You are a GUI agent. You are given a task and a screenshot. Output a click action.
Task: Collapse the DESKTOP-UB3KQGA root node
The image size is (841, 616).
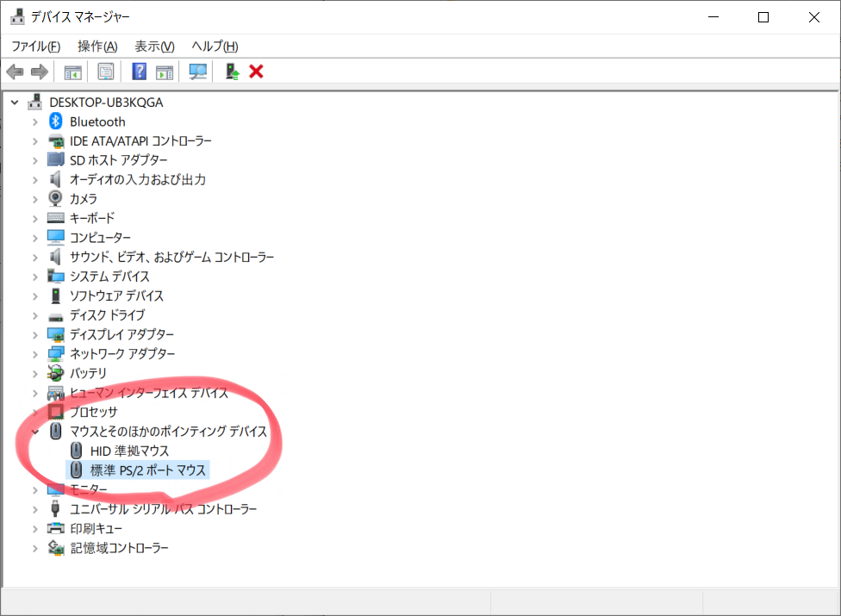pyautogui.click(x=15, y=103)
